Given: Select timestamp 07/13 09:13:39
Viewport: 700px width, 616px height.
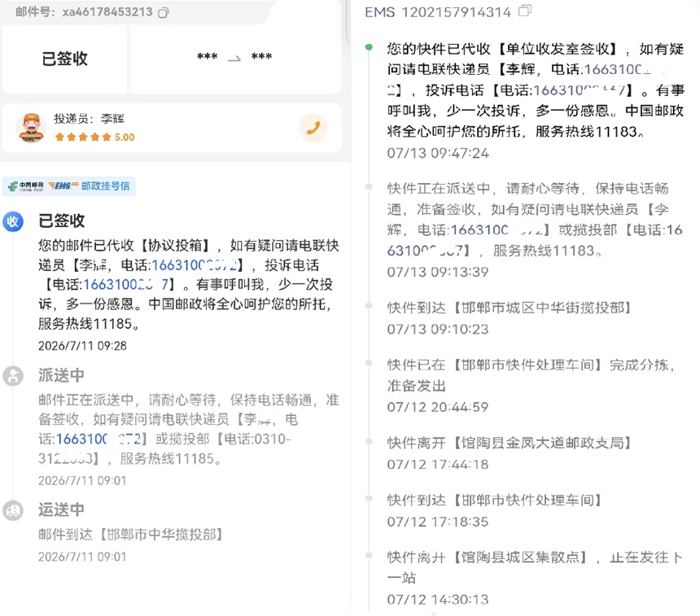Looking at the screenshot, I should point(438,273).
